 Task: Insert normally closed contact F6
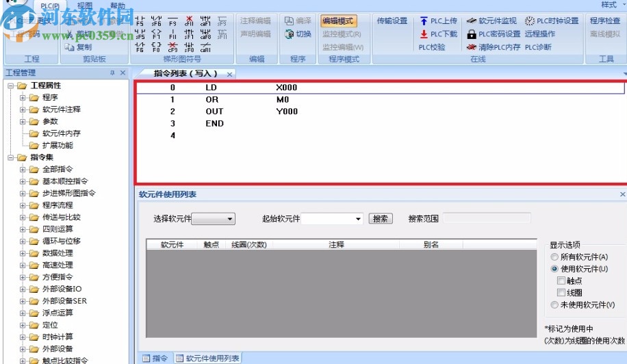pyautogui.click(x=140, y=47)
